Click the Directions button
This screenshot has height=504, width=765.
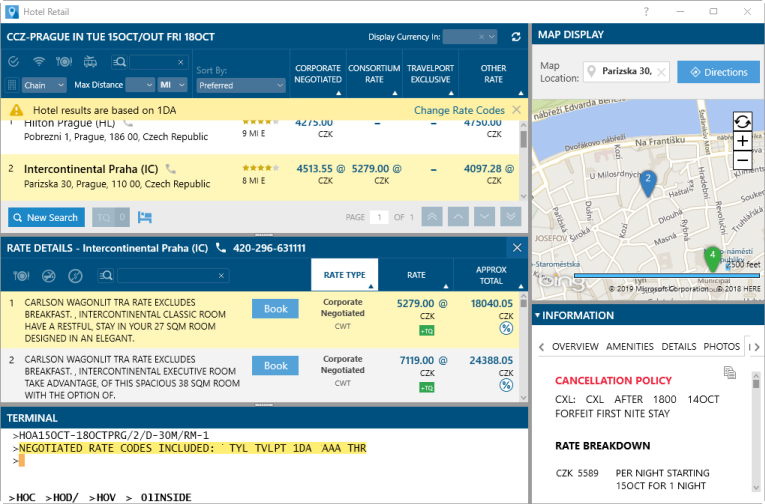718,72
